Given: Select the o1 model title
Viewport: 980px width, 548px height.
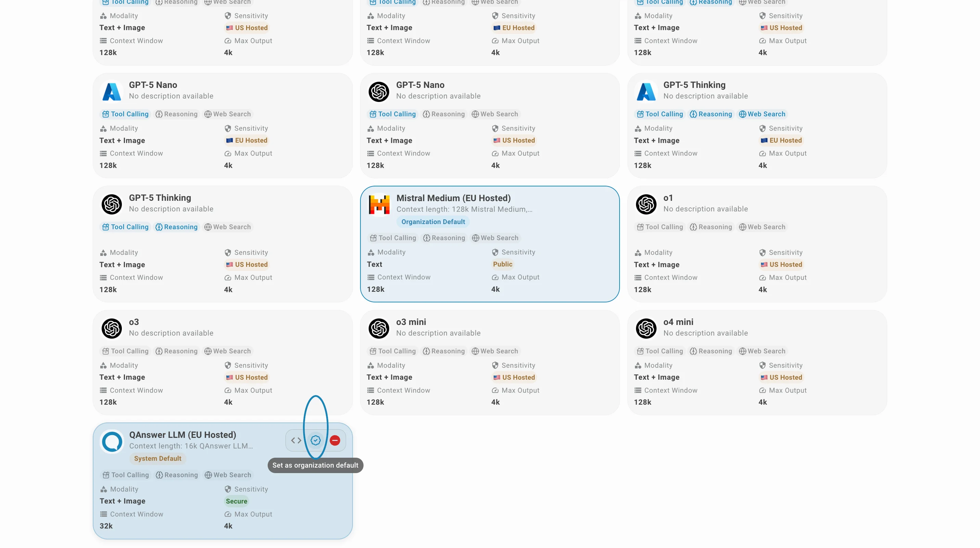Looking at the screenshot, I should 668,198.
